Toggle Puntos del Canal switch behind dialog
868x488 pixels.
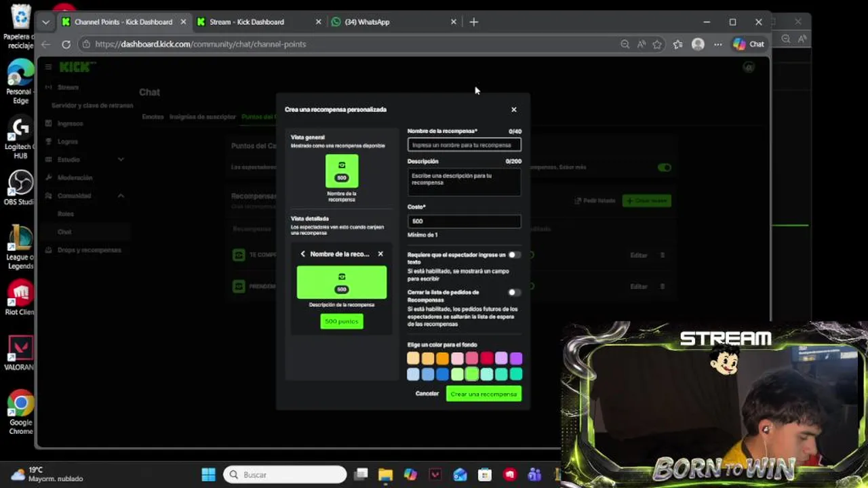point(664,167)
